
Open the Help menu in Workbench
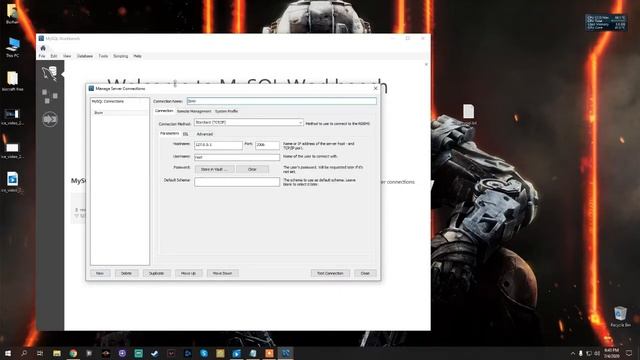pyautogui.click(x=138, y=56)
